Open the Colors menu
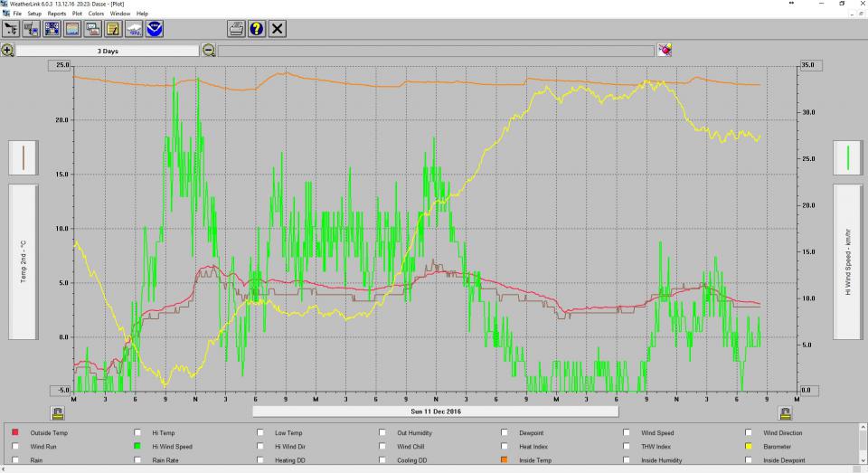The image size is (868, 473). tap(96, 14)
